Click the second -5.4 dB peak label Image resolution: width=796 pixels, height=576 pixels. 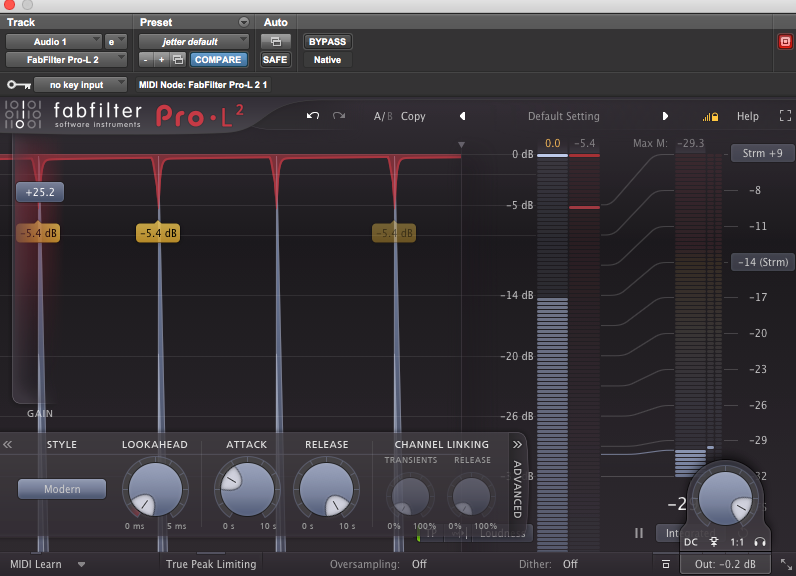coord(158,233)
